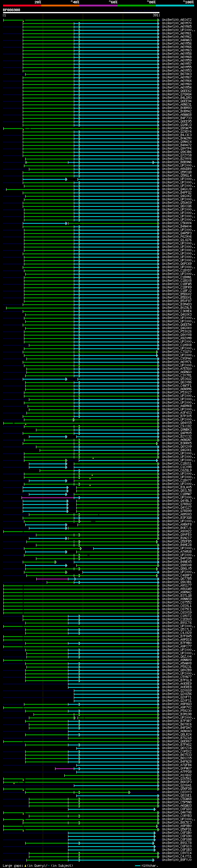
Task: Click the cyan ~100% identity legend bar
Action: [175, 6]
